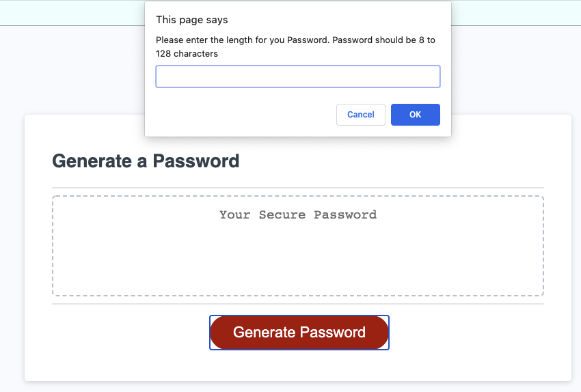Confirm the prompt with the OK button
The image size is (581, 392).
point(416,115)
